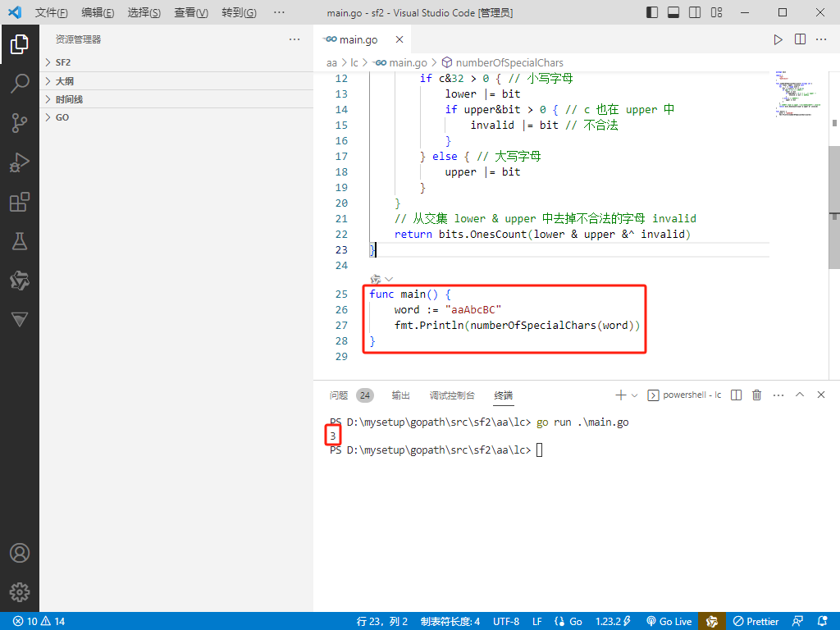The height and width of the screenshot is (630, 840).
Task: Open the 查看(V) menu
Action: (191, 12)
